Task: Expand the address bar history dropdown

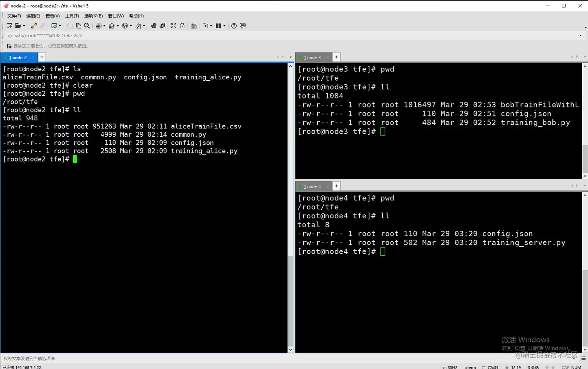Action: [581, 35]
